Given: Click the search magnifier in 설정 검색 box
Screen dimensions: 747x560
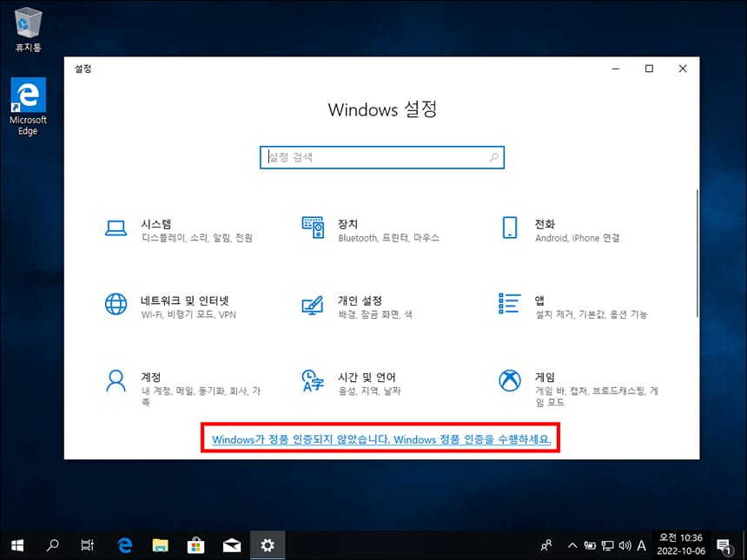Looking at the screenshot, I should coord(494,157).
